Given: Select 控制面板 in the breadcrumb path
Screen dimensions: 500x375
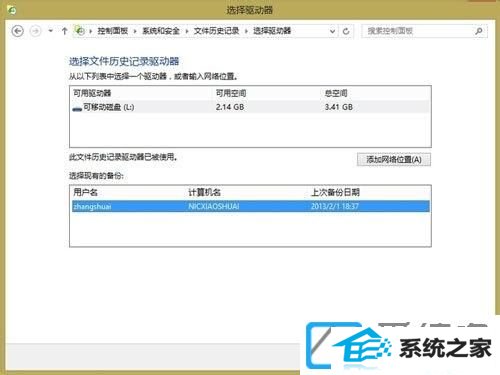Looking at the screenshot, I should 113,31.
